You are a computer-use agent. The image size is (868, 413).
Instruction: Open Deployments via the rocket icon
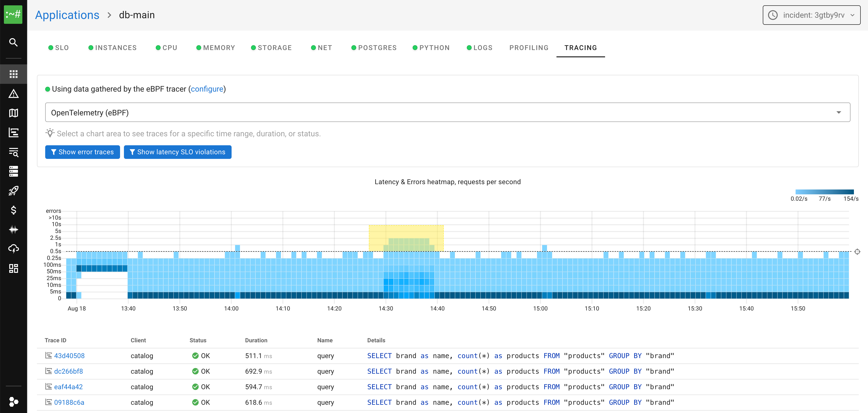(x=13, y=191)
